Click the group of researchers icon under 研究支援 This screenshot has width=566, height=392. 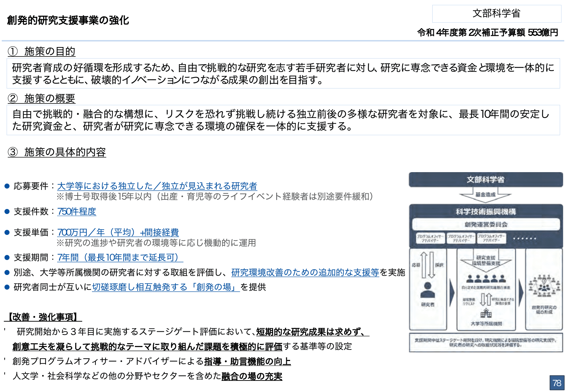pos(486,278)
